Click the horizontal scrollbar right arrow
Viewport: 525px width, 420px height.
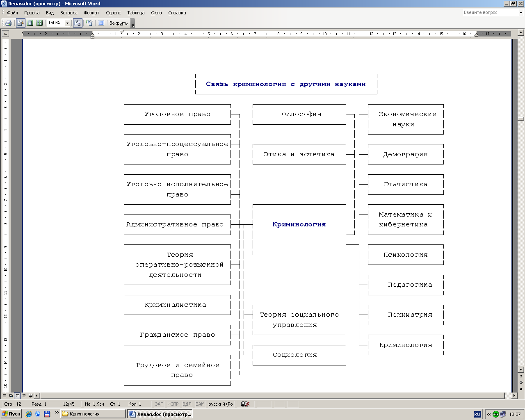514,396
